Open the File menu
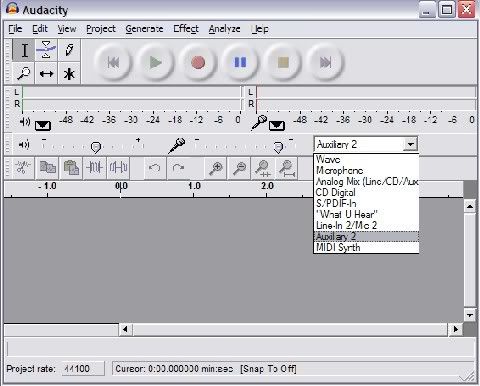Viewport: 480px width, 386px height. 15,29
